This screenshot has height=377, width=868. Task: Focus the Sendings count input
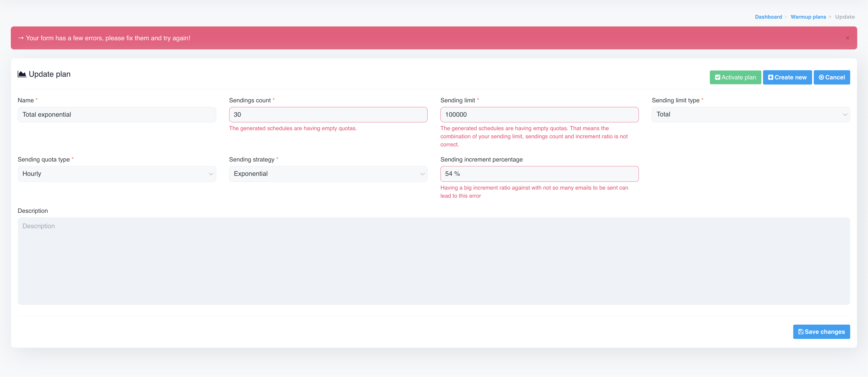point(328,115)
